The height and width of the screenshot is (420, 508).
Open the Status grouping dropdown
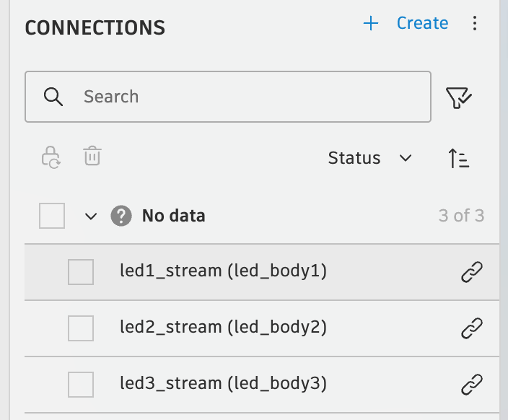(x=369, y=158)
